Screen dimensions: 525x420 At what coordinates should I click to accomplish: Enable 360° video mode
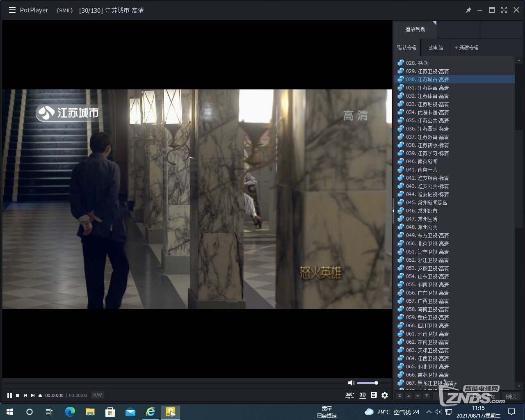pyautogui.click(x=350, y=395)
